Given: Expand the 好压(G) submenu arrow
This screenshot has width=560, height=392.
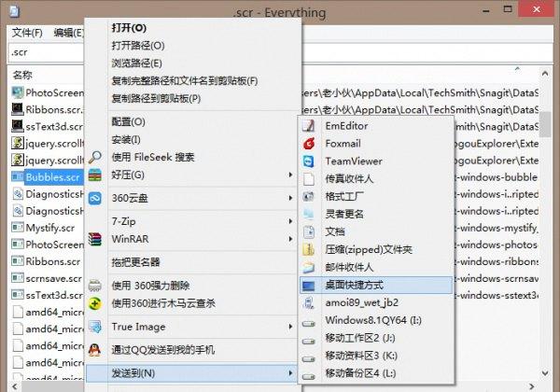Looking at the screenshot, I should click(290, 175).
